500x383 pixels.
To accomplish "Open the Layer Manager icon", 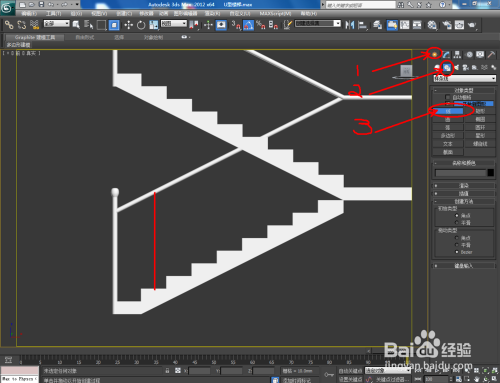I will [377, 25].
